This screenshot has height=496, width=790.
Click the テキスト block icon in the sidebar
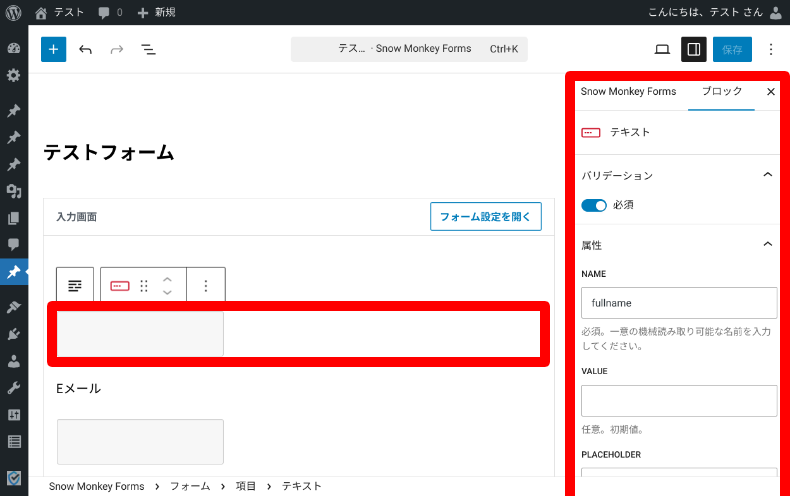click(x=590, y=133)
